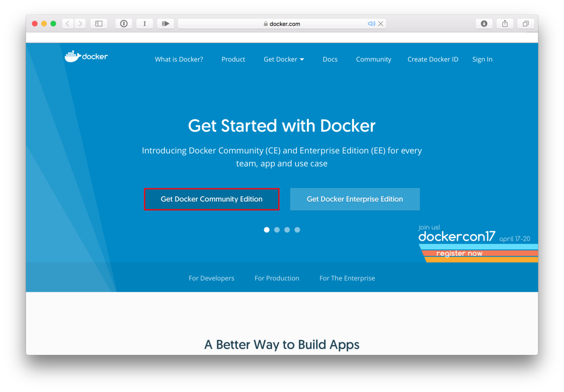This screenshot has width=564, height=392.
Task: Open the 1Password extension icon
Action: (124, 24)
